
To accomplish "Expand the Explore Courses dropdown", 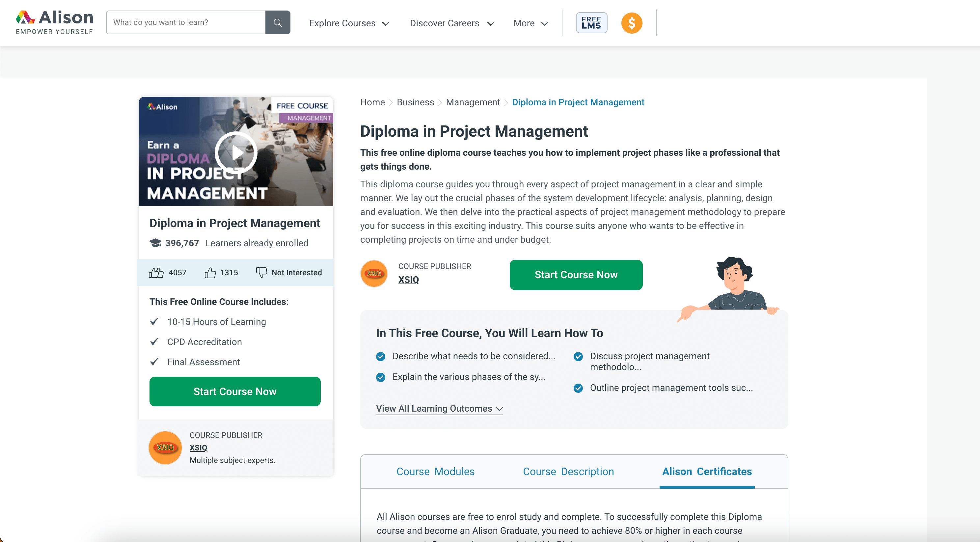I will pyautogui.click(x=349, y=23).
